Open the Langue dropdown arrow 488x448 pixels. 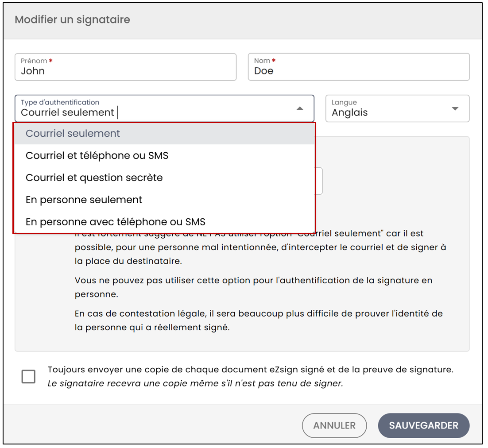(455, 108)
